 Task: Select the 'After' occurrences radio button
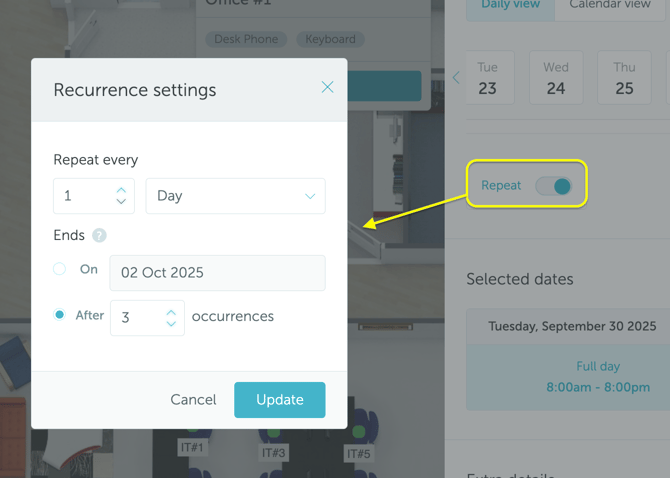click(60, 315)
